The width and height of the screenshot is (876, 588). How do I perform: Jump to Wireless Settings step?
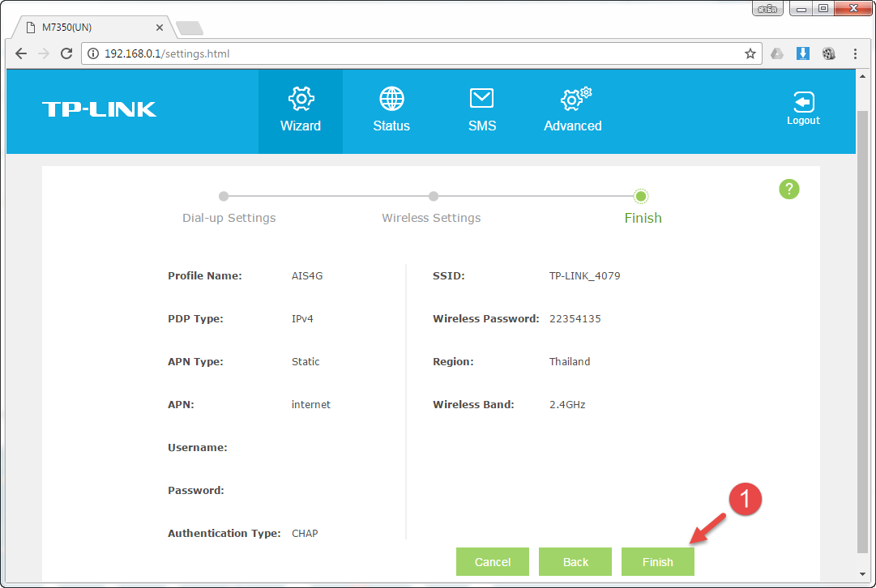[x=431, y=218]
